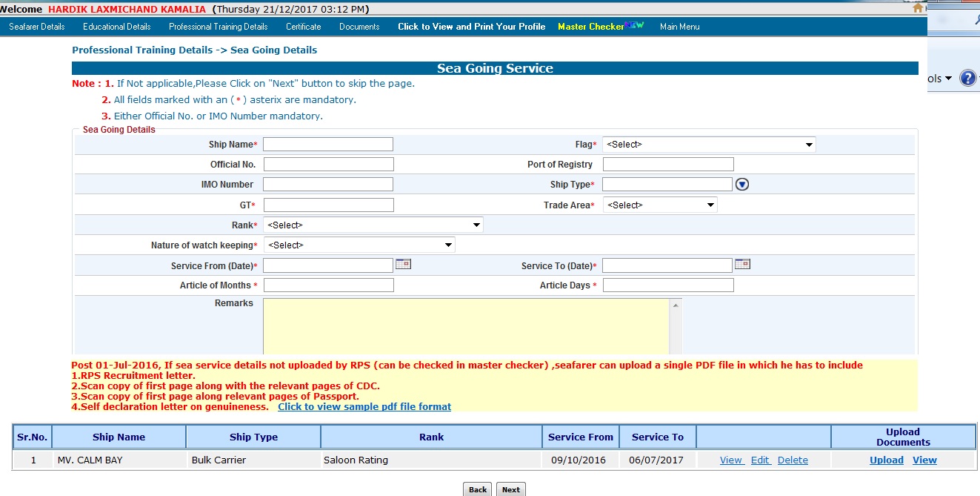Click the Ship Type lookup arrow icon
Viewport: 980px width, 496px height.
pos(742,185)
